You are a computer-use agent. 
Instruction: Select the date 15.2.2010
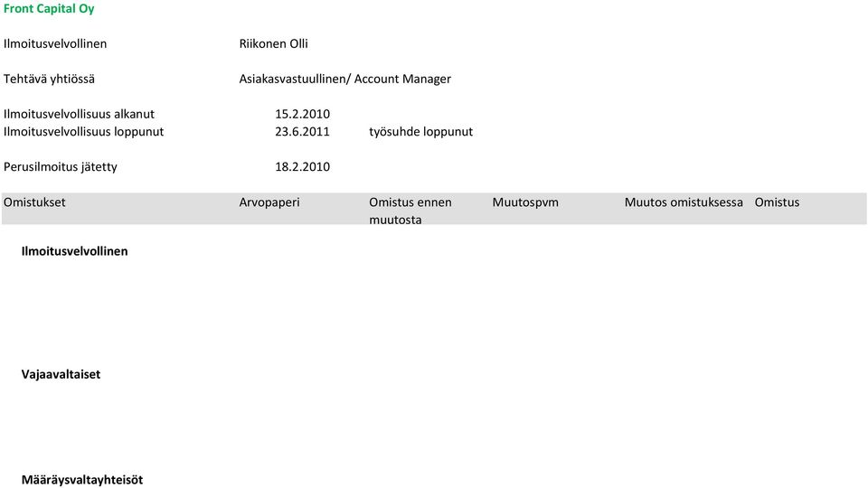pyautogui.click(x=302, y=114)
